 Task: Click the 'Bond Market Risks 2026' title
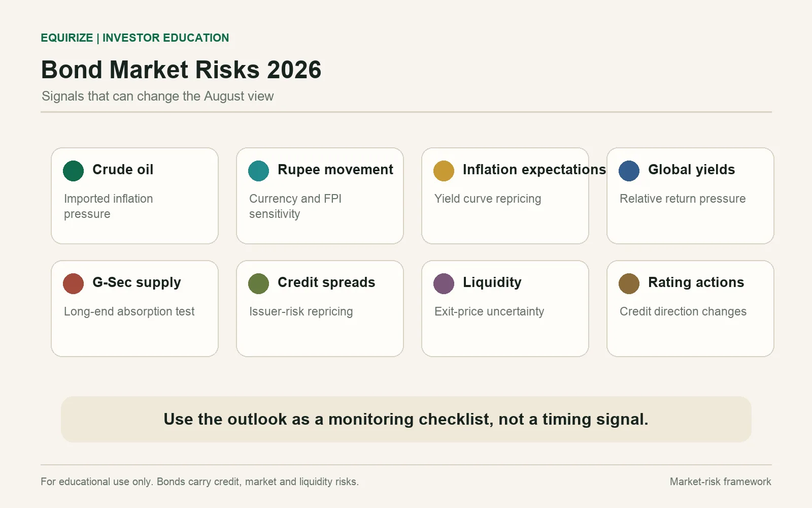[x=181, y=70]
